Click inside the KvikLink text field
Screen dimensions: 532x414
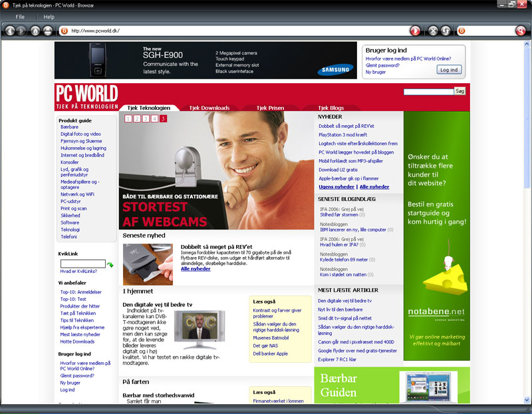click(82, 264)
